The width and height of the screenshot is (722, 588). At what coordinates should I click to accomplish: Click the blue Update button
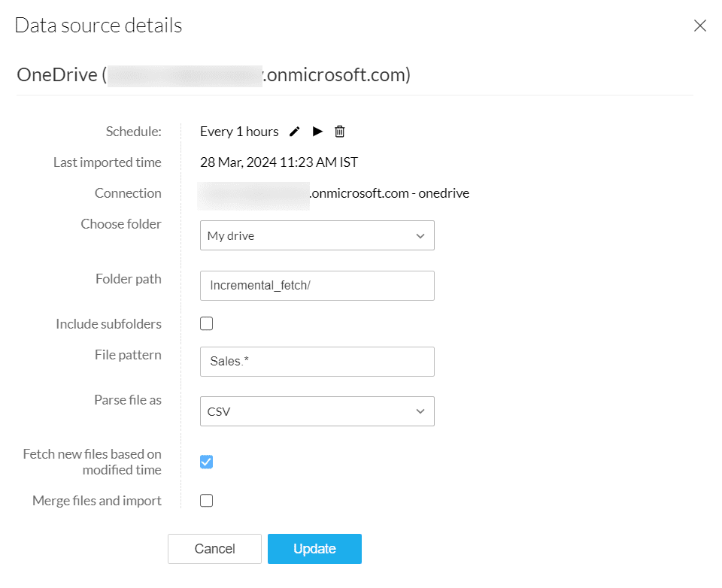[314, 549]
